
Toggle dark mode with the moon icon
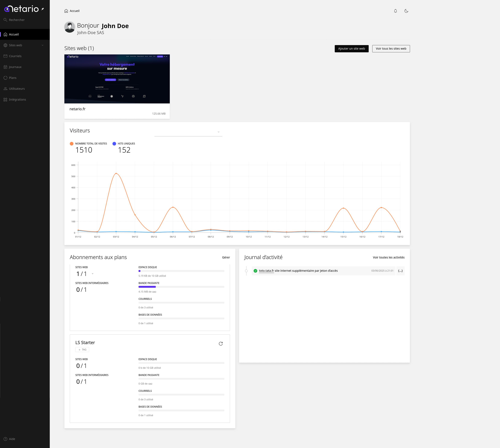point(406,11)
